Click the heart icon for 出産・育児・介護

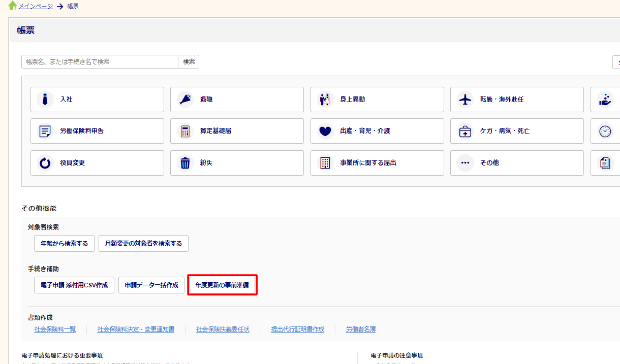click(x=325, y=131)
